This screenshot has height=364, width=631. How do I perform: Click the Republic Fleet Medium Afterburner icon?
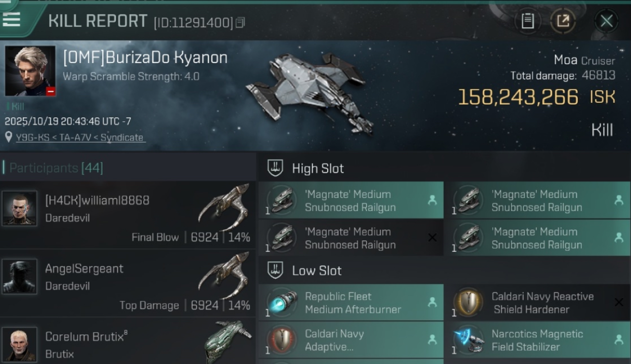coord(282,302)
